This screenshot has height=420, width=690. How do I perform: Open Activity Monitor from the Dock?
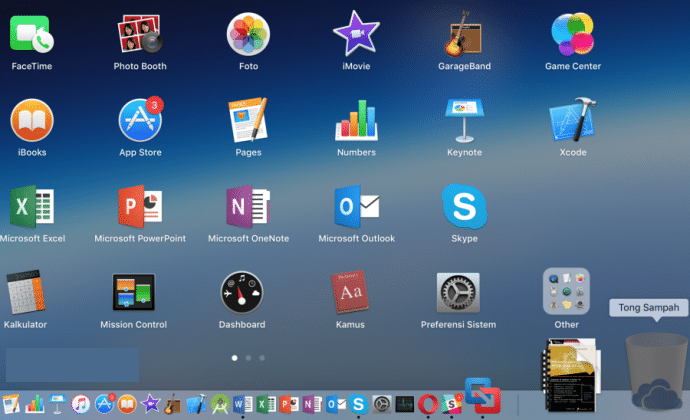[x=404, y=404]
